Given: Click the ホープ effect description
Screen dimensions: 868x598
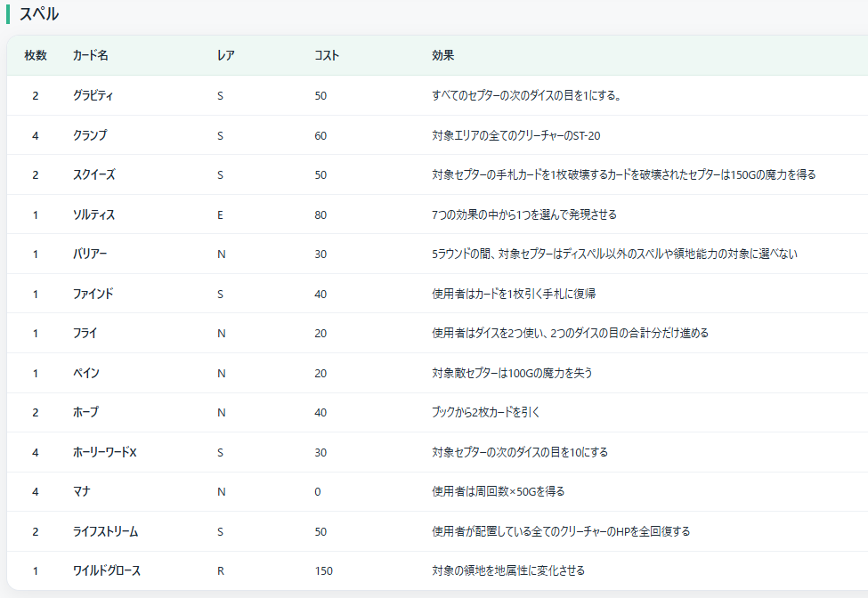Looking at the screenshot, I should click(485, 412).
